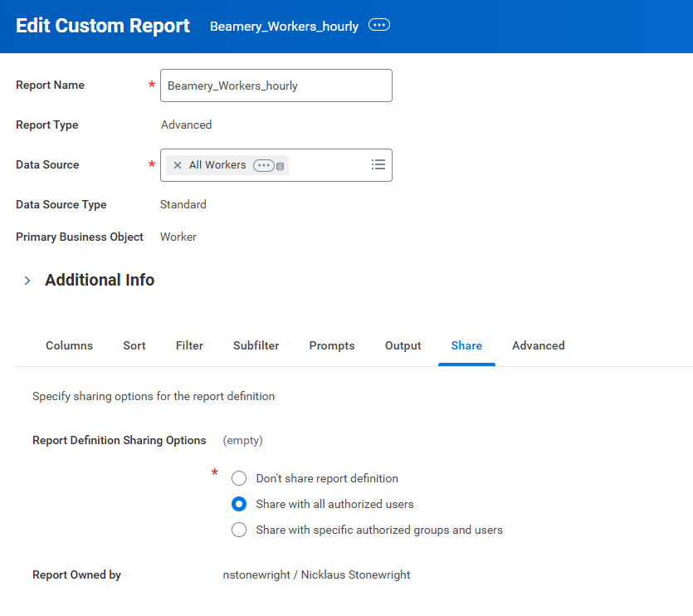Open related actions next to header report title
693x616 pixels.
point(378,26)
